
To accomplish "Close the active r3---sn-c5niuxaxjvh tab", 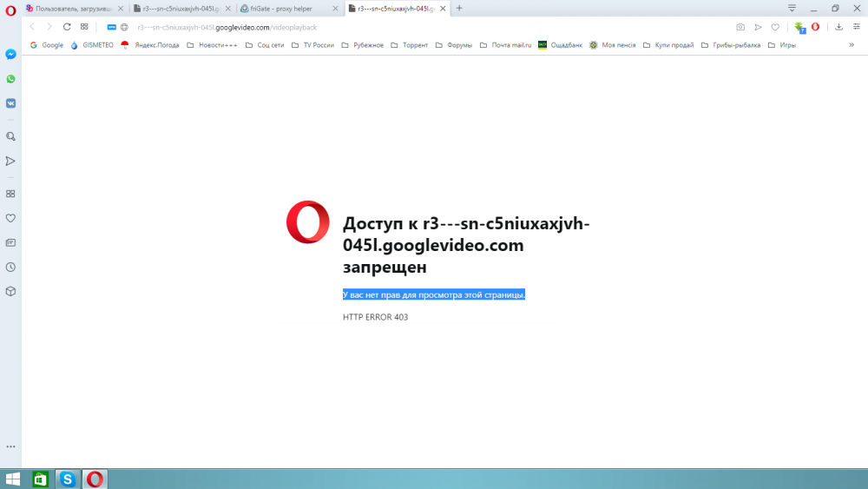I will click(443, 9).
